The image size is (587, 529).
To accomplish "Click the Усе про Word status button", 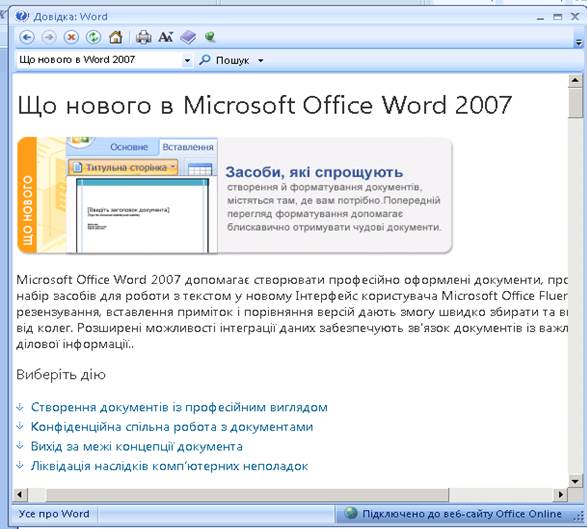I will click(x=54, y=514).
